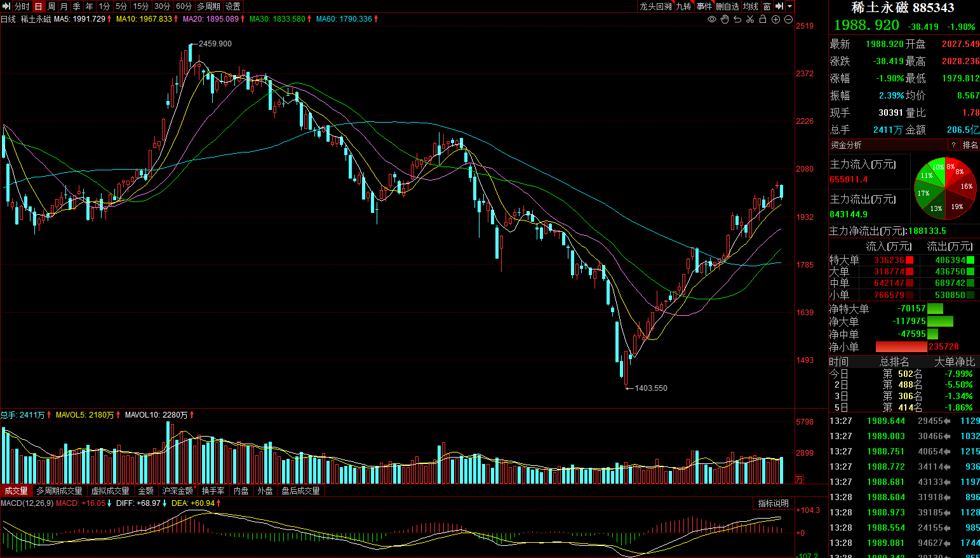980x558 pixels.
Task: Switch to 分时 intraday view
Action: pos(22,6)
